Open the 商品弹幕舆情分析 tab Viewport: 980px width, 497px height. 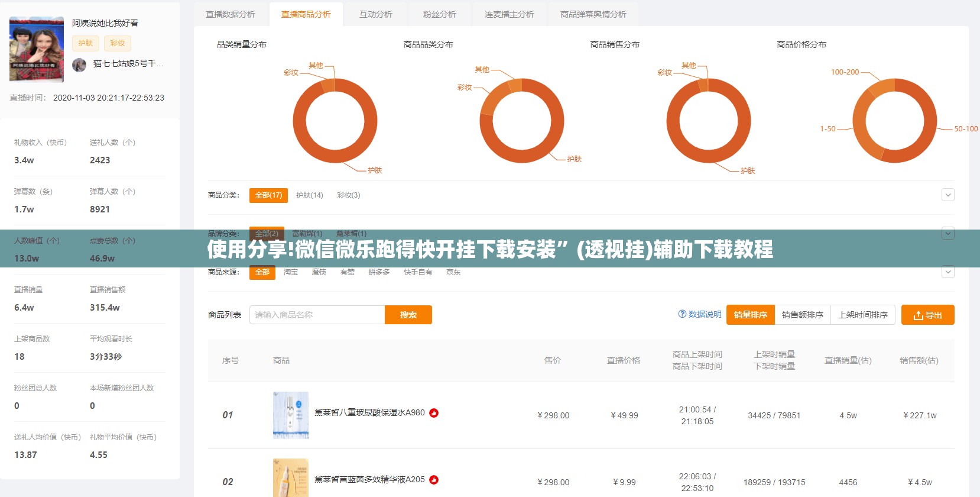[593, 14]
